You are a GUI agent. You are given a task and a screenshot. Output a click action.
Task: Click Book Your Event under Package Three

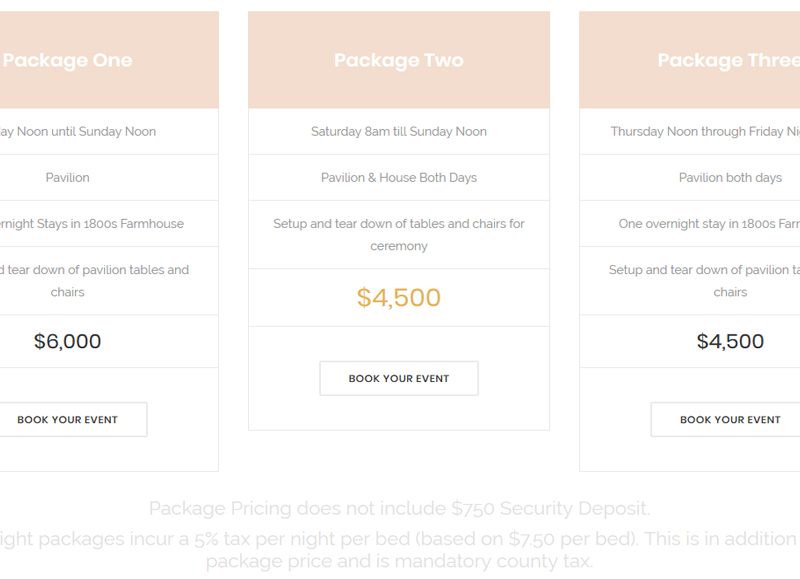tap(730, 419)
